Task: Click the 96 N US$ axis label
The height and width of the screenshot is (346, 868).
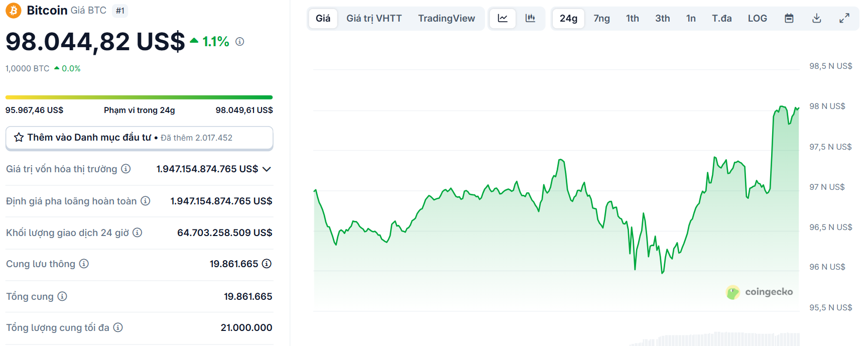Action: (827, 267)
